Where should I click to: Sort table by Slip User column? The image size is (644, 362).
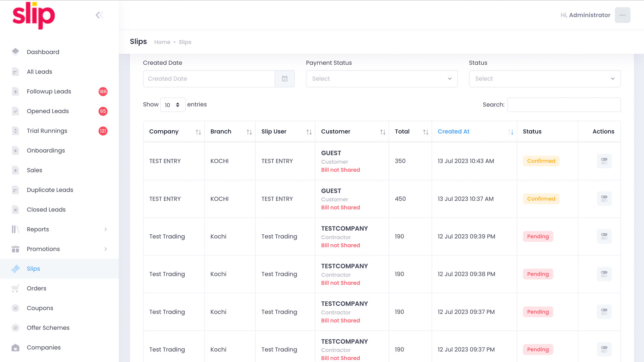[x=285, y=132]
